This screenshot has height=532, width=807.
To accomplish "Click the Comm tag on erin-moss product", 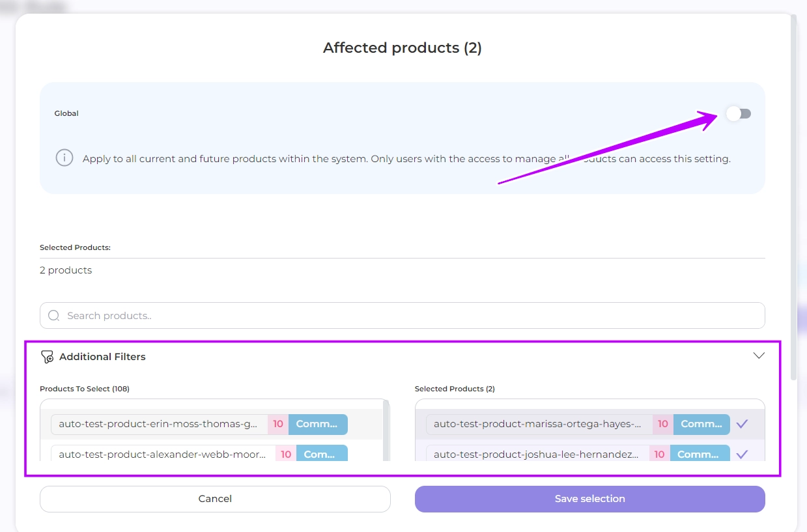I will tap(317, 424).
